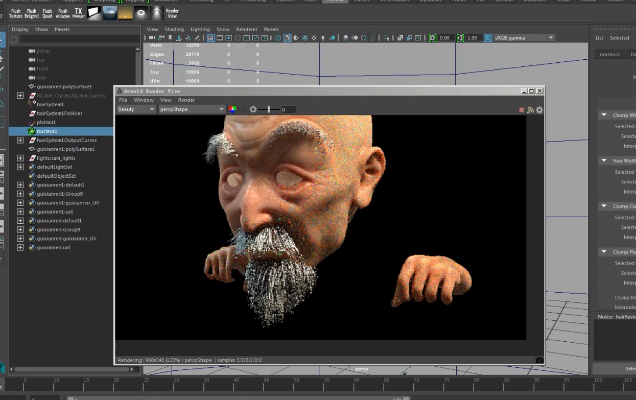This screenshot has width=636, height=400.
Task: Select the nucleus1 node in Outliner
Action: point(47,131)
